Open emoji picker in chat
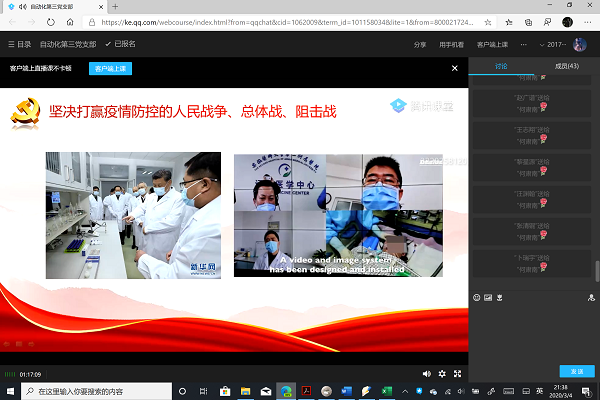Image resolution: width=600 pixels, height=400 pixels. (476, 297)
